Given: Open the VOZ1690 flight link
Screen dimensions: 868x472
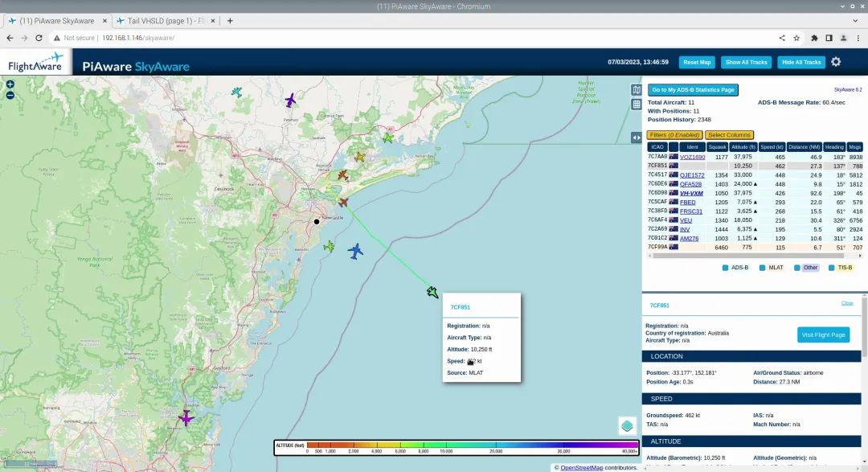Looking at the screenshot, I should tap(693, 158).
